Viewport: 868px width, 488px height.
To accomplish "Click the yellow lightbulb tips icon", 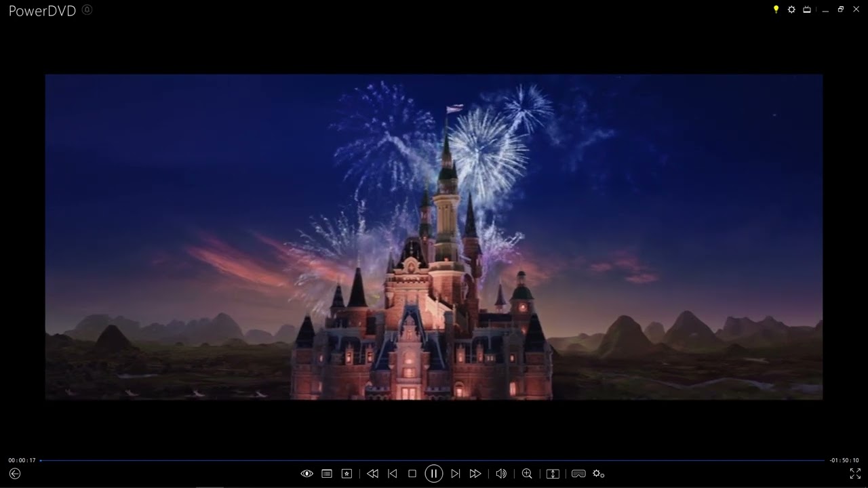I will [x=776, y=9].
